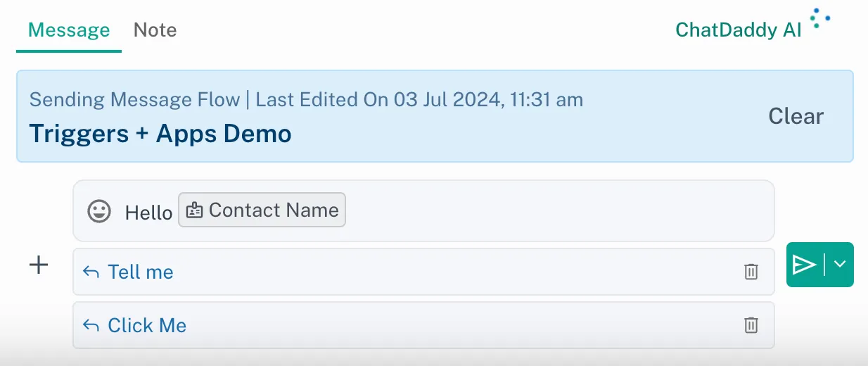The image size is (868, 366).
Task: Click the 'Sending Message Flow' last edited line
Action: tap(306, 100)
